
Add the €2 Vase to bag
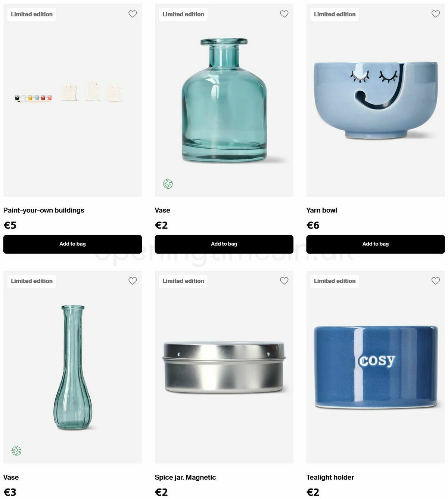click(x=224, y=244)
